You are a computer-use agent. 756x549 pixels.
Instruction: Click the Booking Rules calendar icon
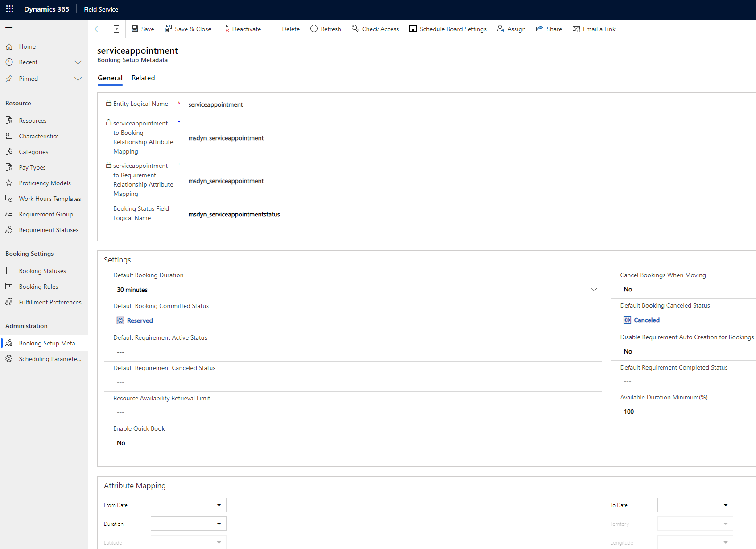9,286
